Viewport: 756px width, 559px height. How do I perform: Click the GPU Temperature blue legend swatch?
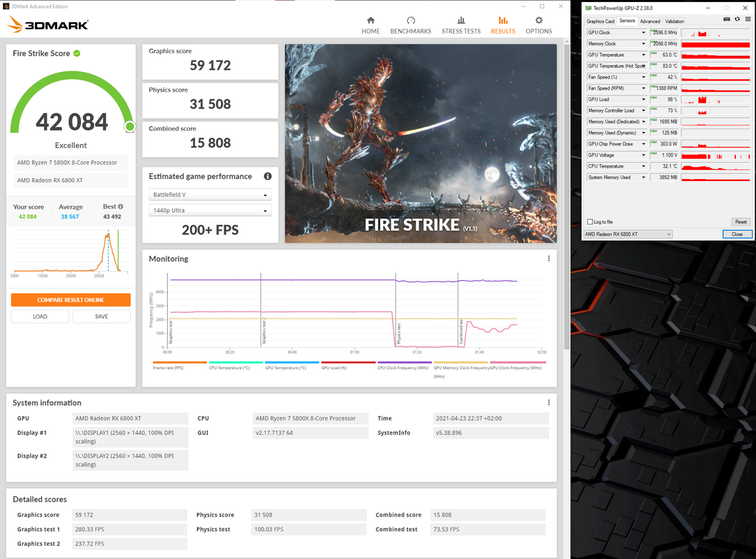pyautogui.click(x=292, y=362)
